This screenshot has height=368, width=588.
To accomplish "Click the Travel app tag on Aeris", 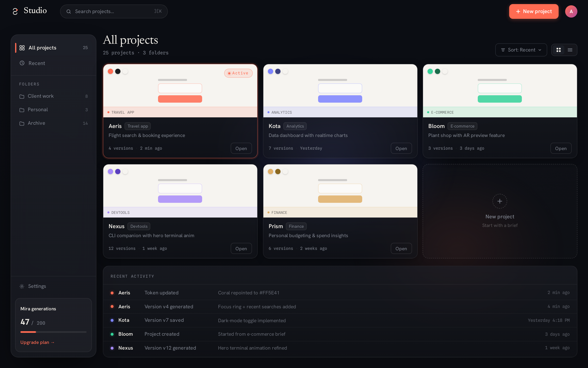I will tap(138, 126).
